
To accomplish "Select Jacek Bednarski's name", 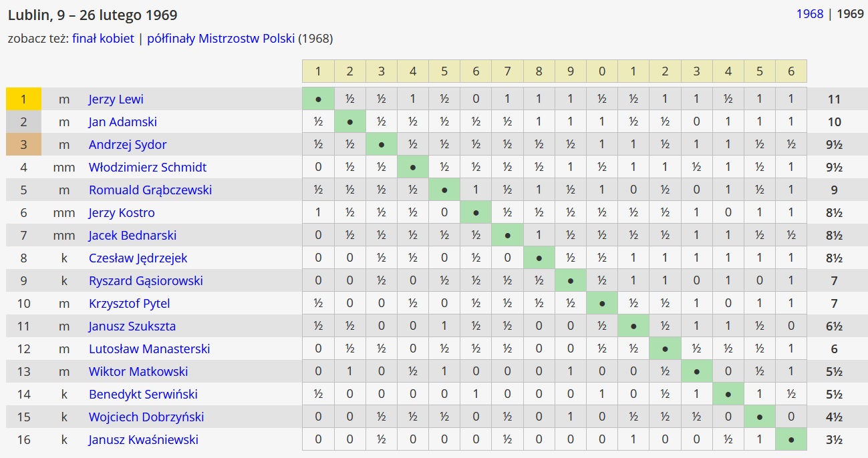I will (132, 236).
